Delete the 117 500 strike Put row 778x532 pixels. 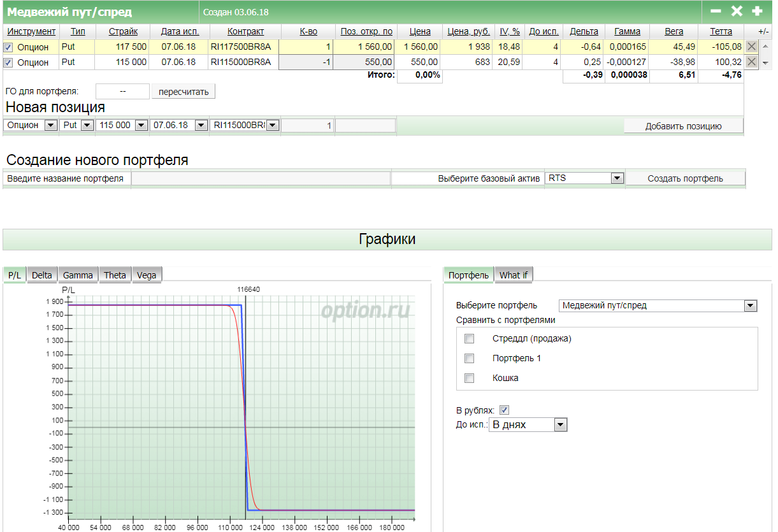coord(752,47)
